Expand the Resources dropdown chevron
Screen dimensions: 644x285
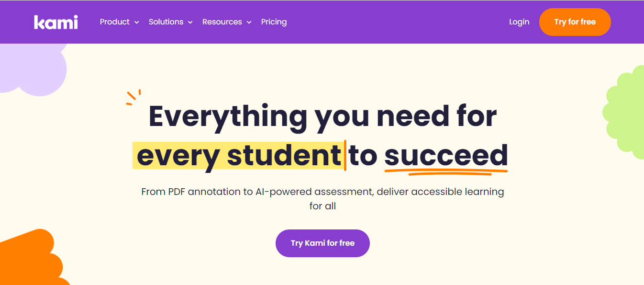tap(249, 23)
